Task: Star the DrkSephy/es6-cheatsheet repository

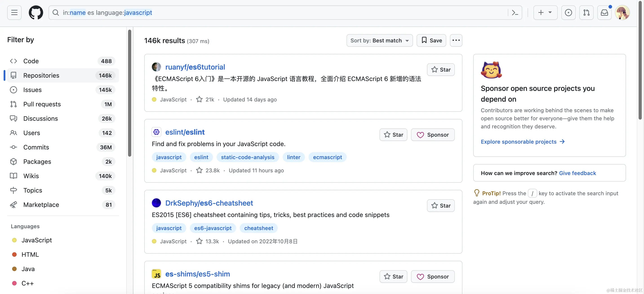Action: coord(440,205)
